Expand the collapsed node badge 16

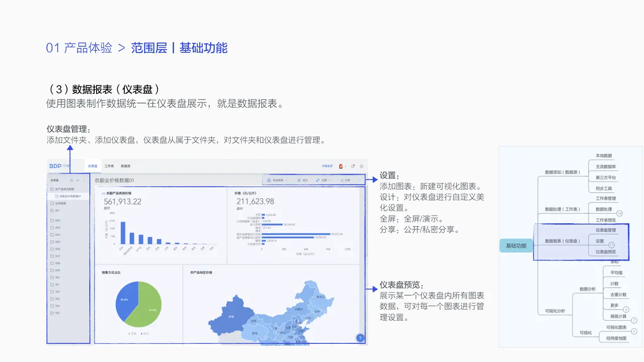pos(619,213)
